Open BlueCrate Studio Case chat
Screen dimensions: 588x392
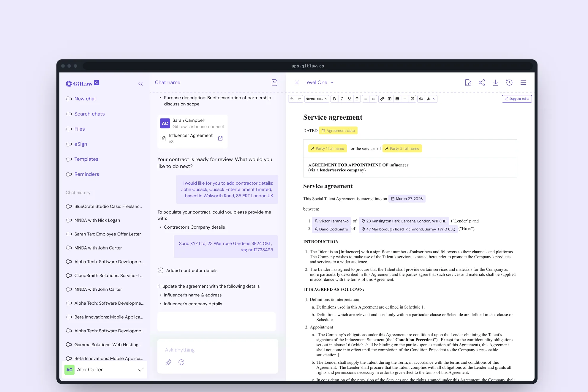(x=104, y=206)
